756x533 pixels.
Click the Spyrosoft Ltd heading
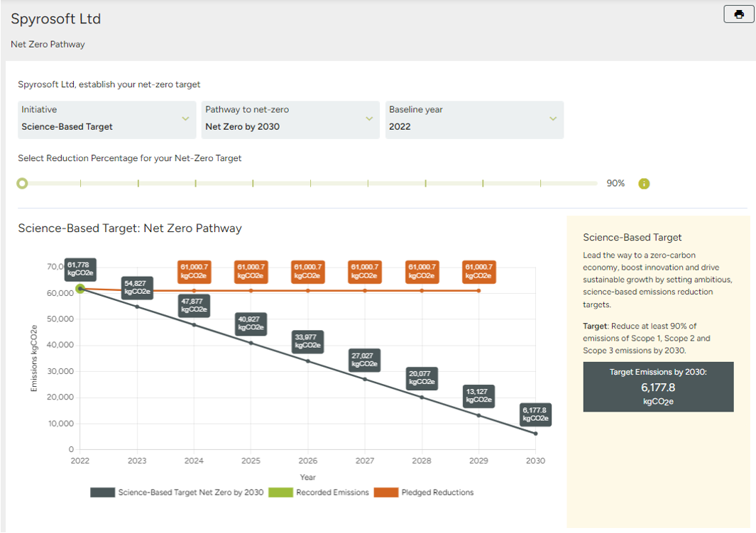(55, 19)
